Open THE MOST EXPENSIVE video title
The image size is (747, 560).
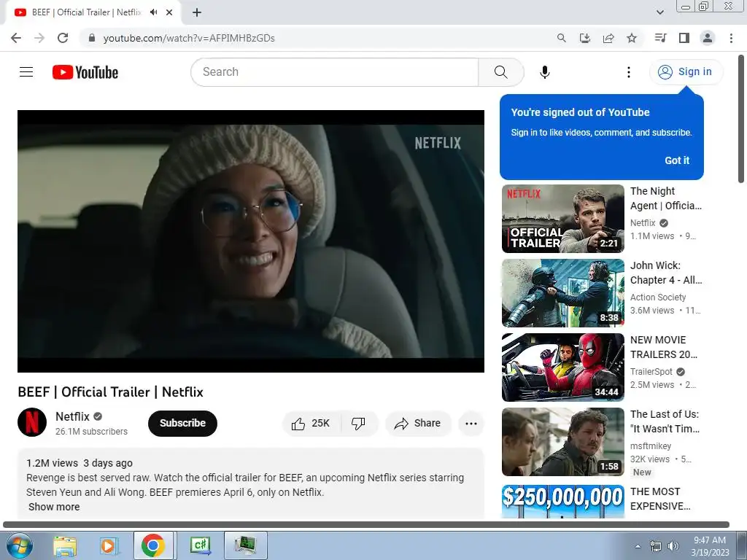659,499
